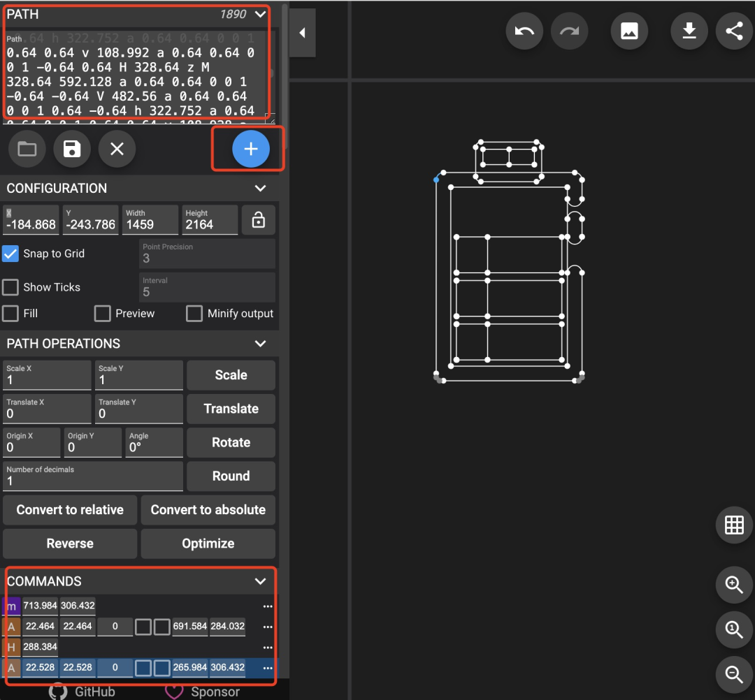Collapse the PATH OPERATIONS section

tap(260, 344)
